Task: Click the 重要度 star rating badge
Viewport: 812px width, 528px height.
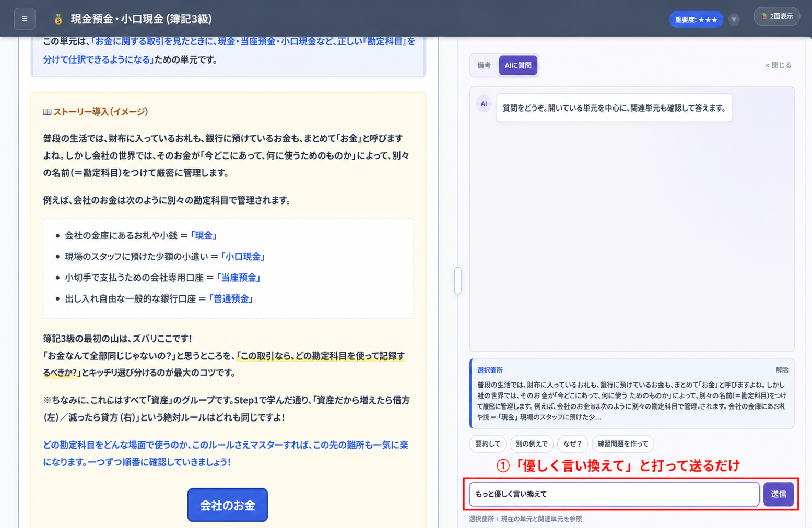Action: point(696,20)
